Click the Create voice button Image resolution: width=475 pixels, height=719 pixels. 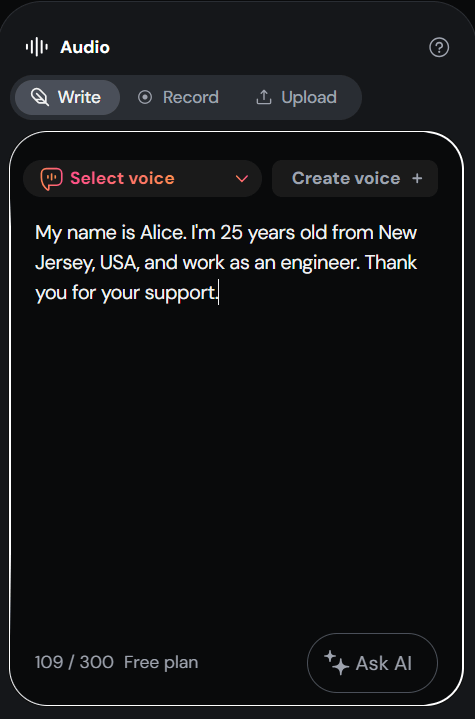point(355,178)
